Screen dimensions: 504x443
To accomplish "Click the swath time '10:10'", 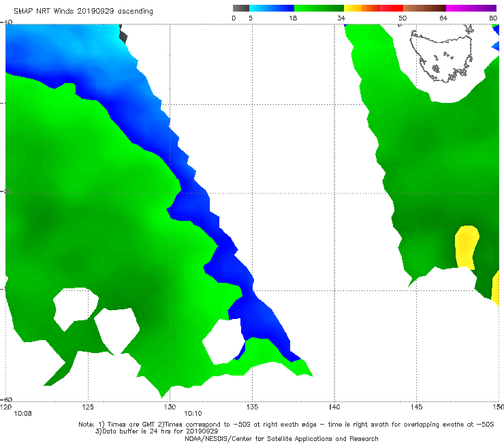I will pyautogui.click(x=193, y=414).
